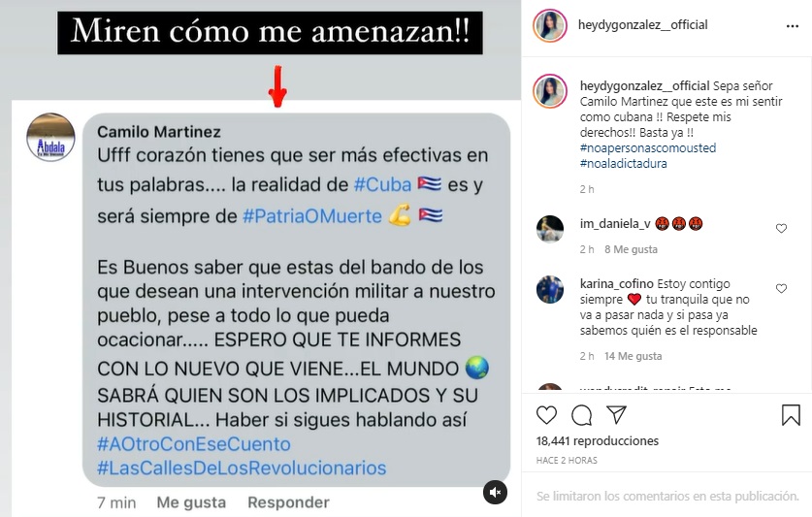
Task: Open karina_cofino's profile avatar
Action: [550, 289]
